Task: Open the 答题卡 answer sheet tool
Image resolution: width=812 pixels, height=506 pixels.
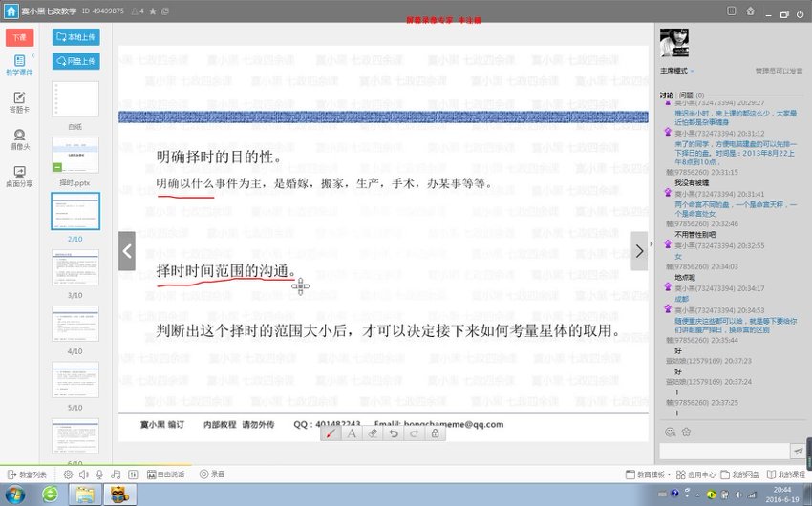Action: coord(19,102)
